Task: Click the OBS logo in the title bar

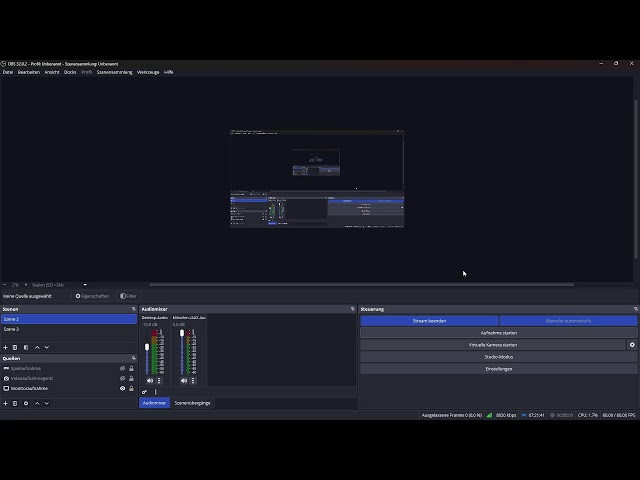Action: coord(3,64)
